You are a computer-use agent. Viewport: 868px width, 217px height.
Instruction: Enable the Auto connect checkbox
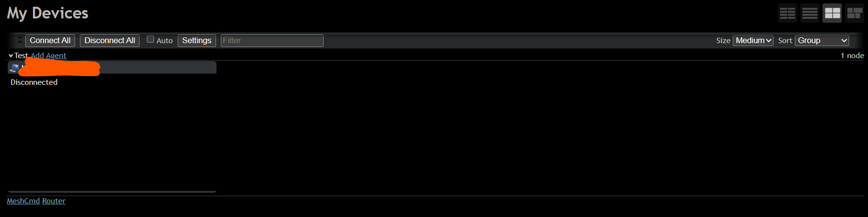click(x=150, y=39)
